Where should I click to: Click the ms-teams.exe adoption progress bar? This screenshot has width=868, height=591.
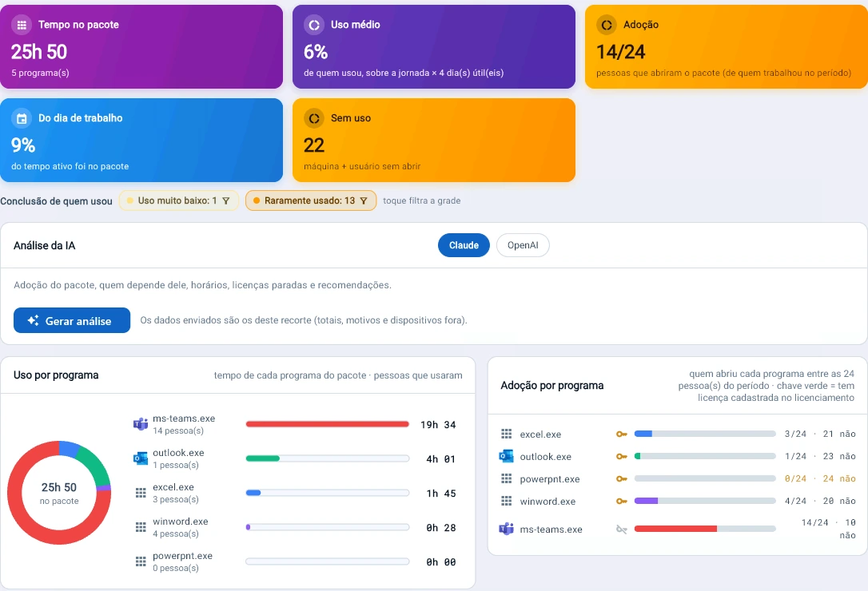pos(705,529)
